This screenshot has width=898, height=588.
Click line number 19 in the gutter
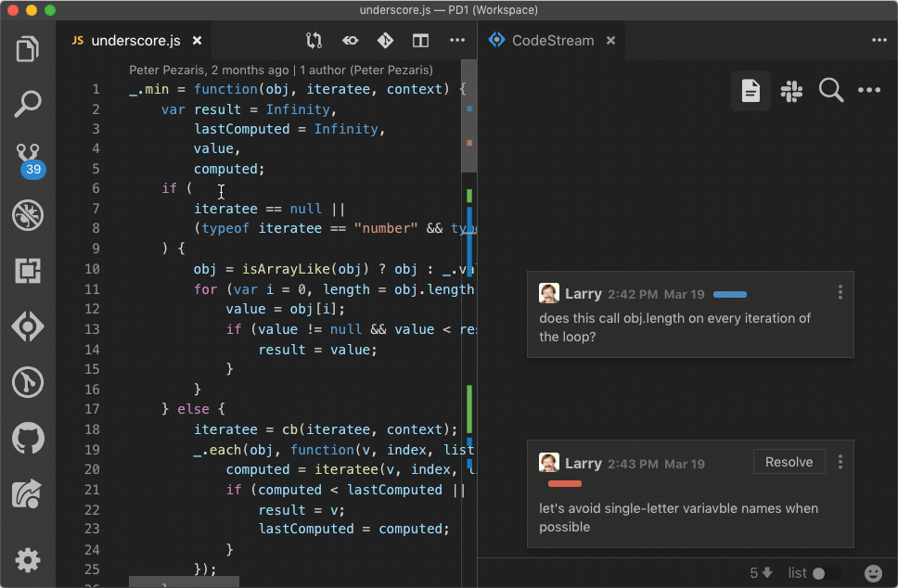tap(92, 450)
